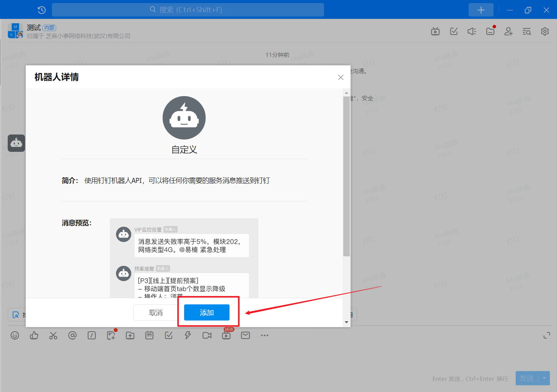Click the upload file icon
Viewport: 557px width, 392px height.
point(130,336)
